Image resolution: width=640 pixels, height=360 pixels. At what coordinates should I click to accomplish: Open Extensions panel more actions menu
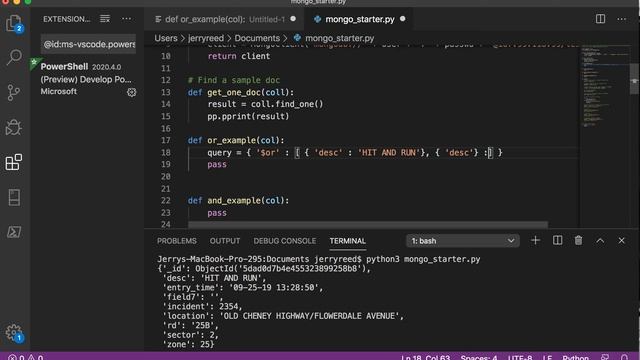tap(127, 19)
